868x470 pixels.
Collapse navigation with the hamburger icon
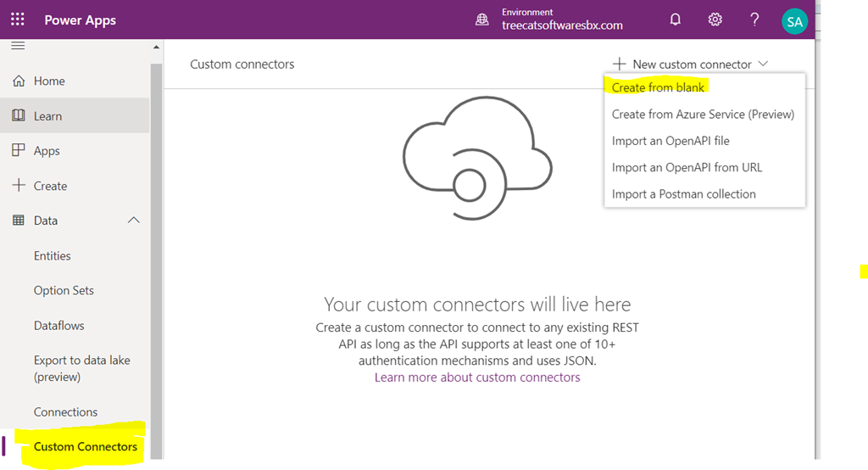(x=18, y=46)
